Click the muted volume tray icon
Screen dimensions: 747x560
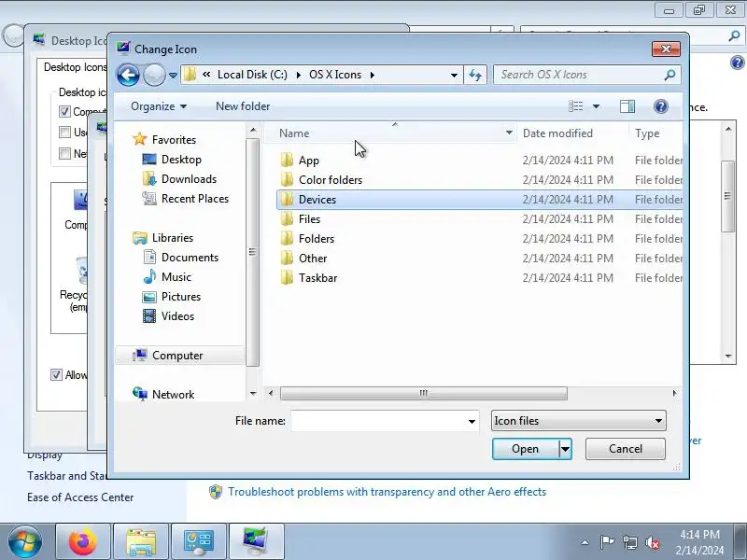(652, 542)
